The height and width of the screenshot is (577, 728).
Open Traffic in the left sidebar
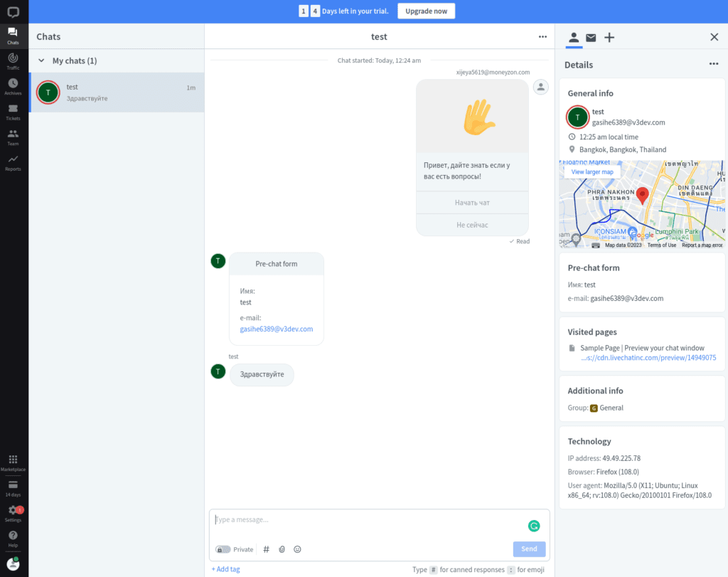tap(13, 60)
